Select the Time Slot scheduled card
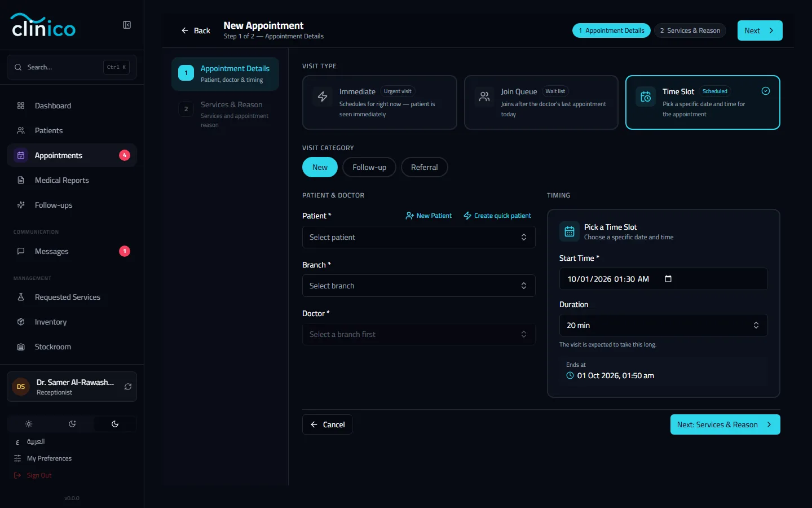The width and height of the screenshot is (812, 508). (703, 102)
